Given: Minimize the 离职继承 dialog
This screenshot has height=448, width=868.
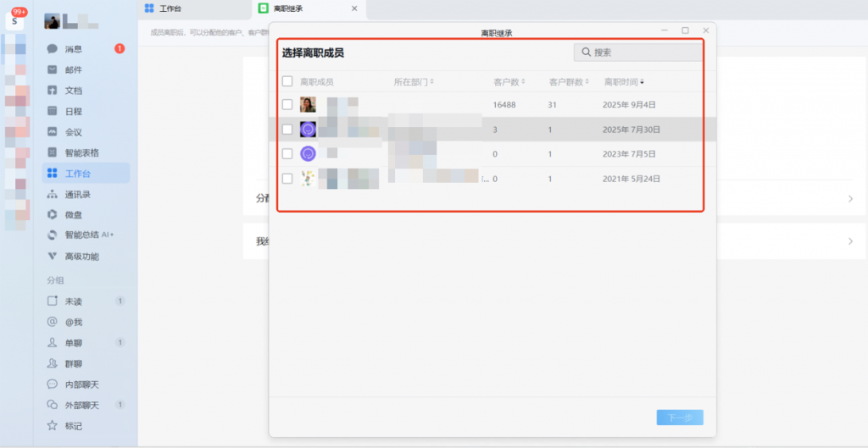Looking at the screenshot, I should [665, 30].
